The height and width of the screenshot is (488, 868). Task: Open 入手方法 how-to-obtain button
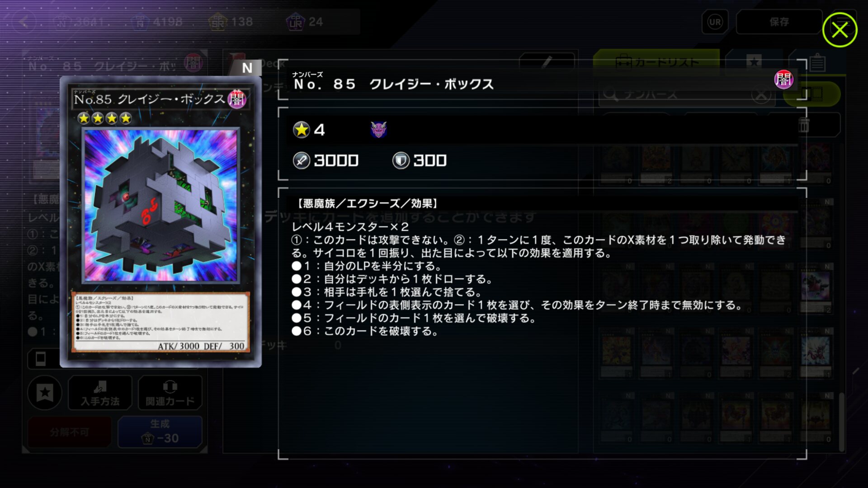100,393
